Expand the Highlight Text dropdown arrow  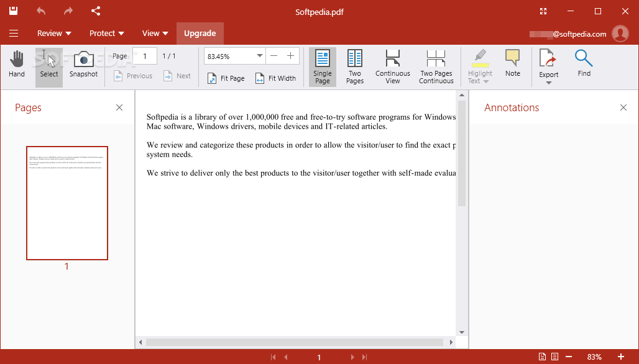(x=485, y=81)
